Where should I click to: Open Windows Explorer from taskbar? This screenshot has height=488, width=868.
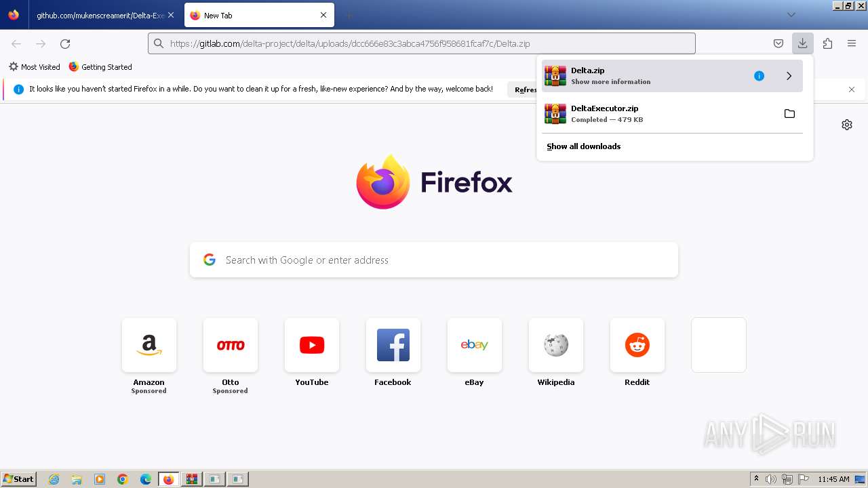(77, 479)
